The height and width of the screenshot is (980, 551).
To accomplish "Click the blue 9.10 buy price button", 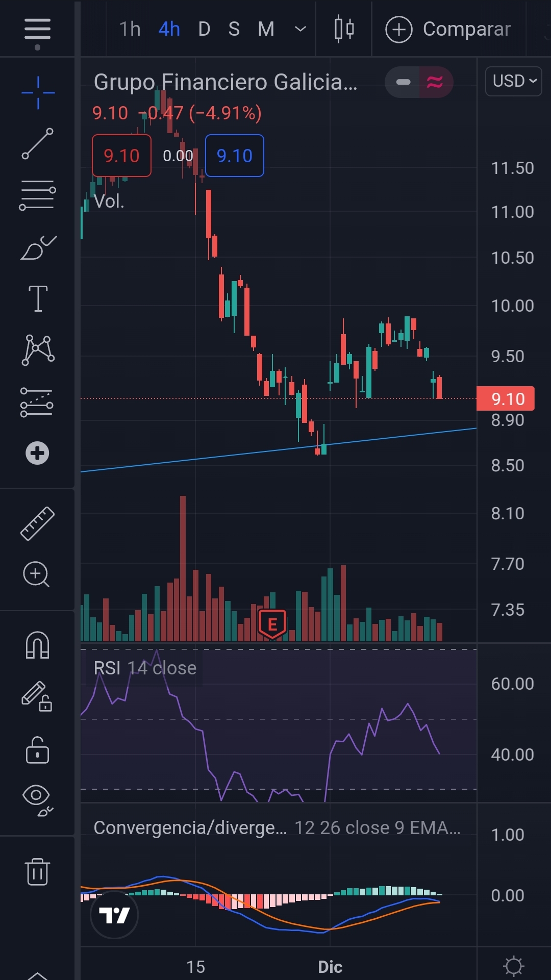I will point(234,156).
